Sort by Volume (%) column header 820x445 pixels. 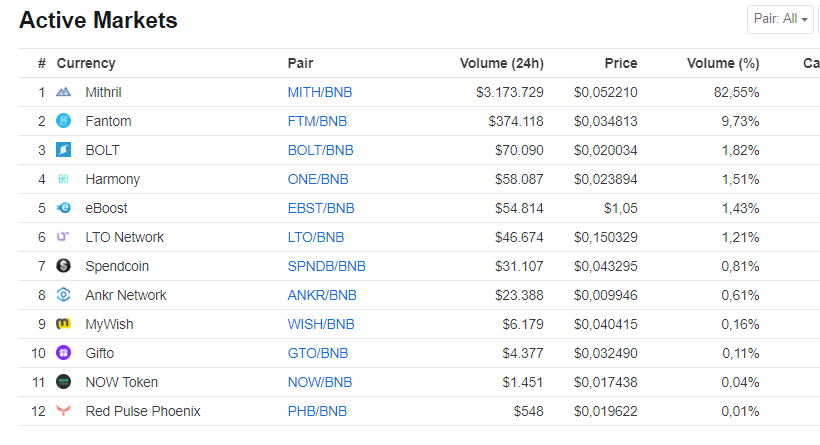click(x=723, y=63)
